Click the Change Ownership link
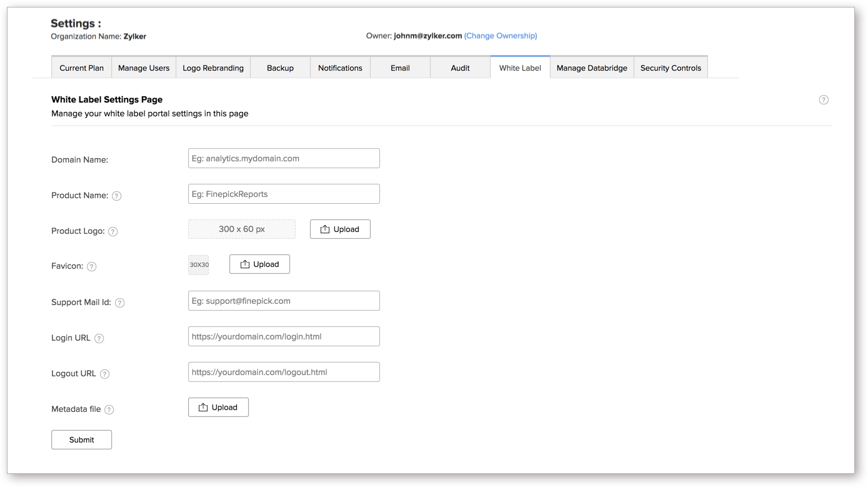868x487 pixels. click(x=501, y=36)
